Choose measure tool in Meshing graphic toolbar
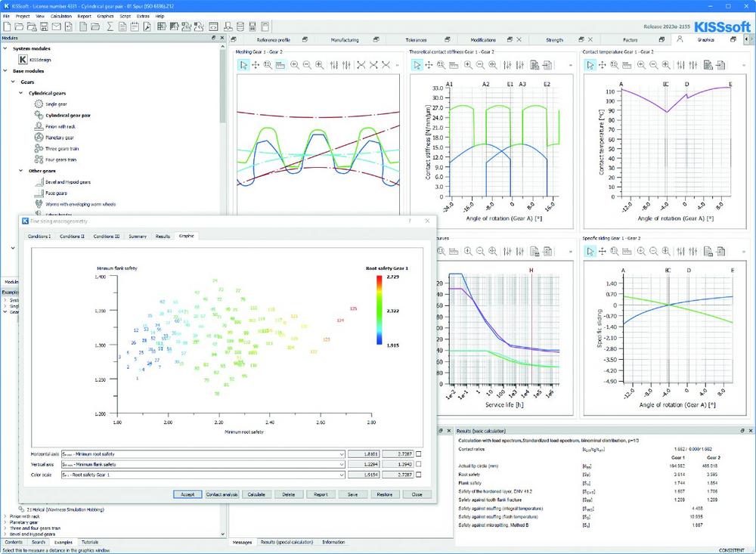 point(280,65)
